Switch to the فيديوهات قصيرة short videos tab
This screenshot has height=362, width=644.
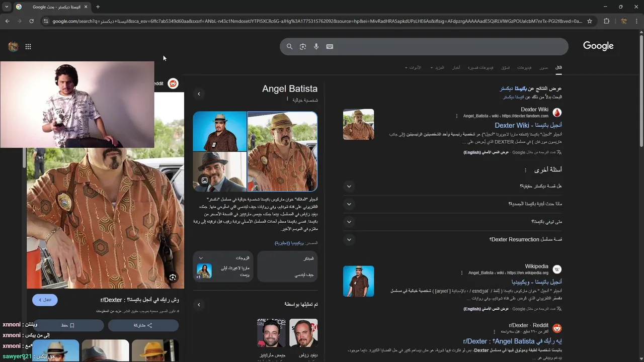(x=480, y=67)
